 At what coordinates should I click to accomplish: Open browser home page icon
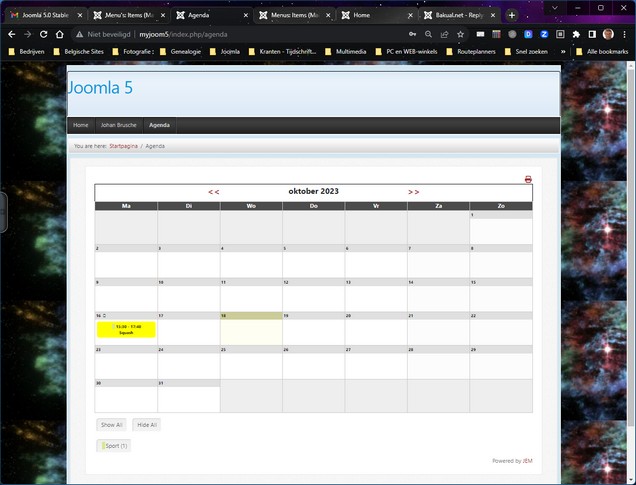60,34
